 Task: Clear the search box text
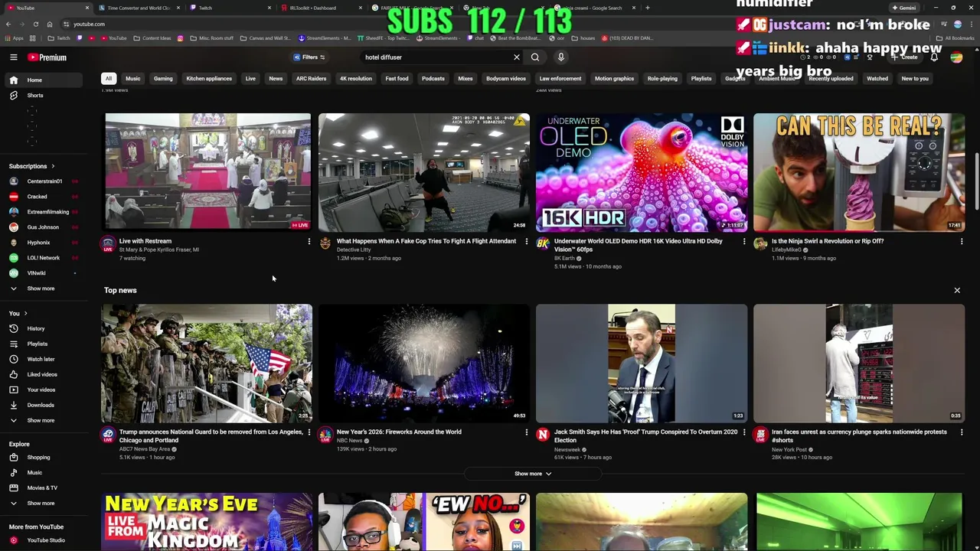[x=517, y=57]
